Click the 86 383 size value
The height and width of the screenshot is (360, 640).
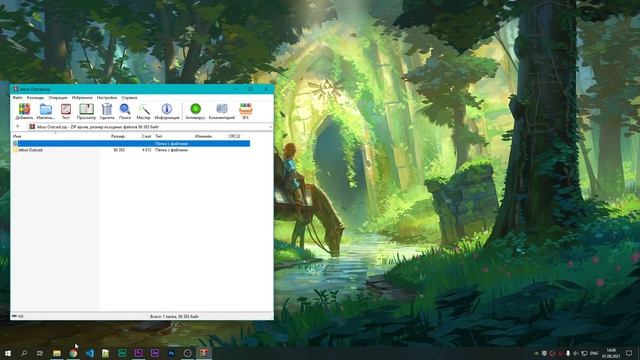[x=119, y=150]
